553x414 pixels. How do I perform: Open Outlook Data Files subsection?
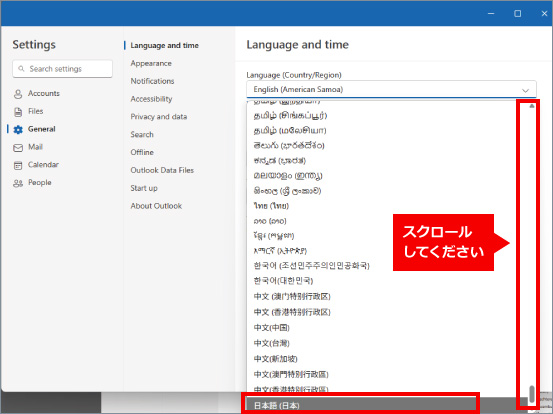[x=162, y=170]
